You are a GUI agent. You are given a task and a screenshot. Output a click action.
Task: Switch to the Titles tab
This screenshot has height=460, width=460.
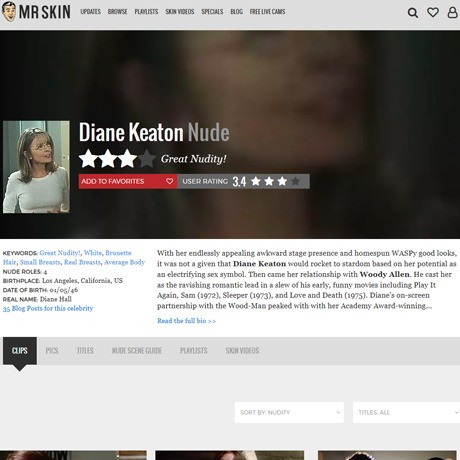coord(85,351)
